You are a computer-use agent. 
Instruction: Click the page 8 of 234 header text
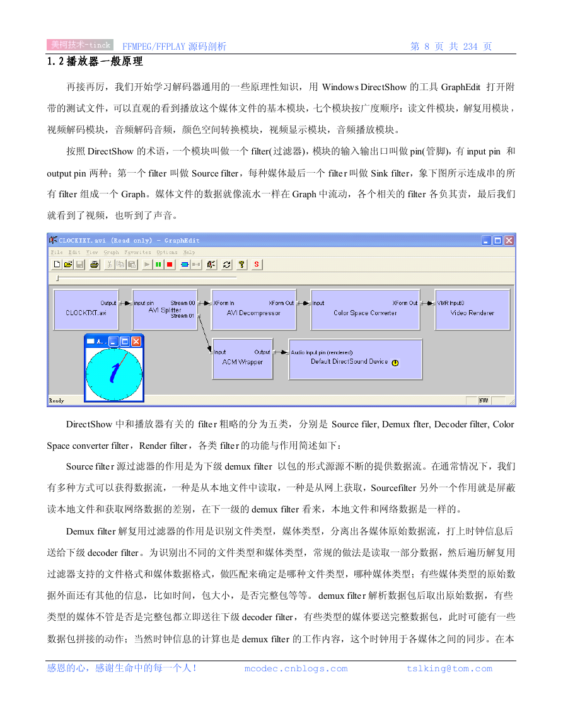451,47
